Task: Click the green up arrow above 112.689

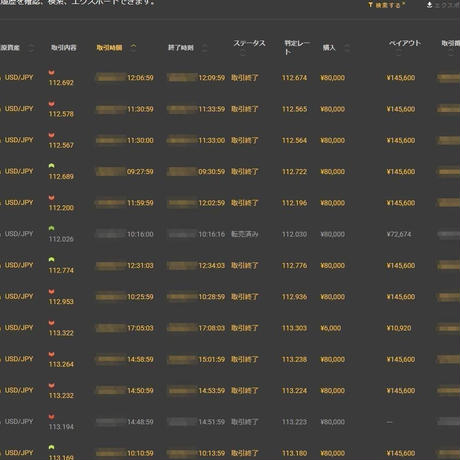Action: coord(51,166)
